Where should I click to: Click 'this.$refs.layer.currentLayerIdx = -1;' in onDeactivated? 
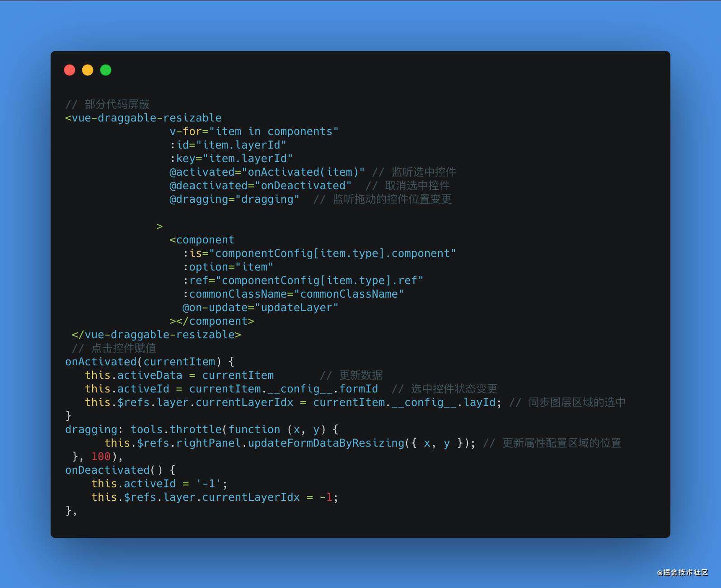pyautogui.click(x=215, y=497)
